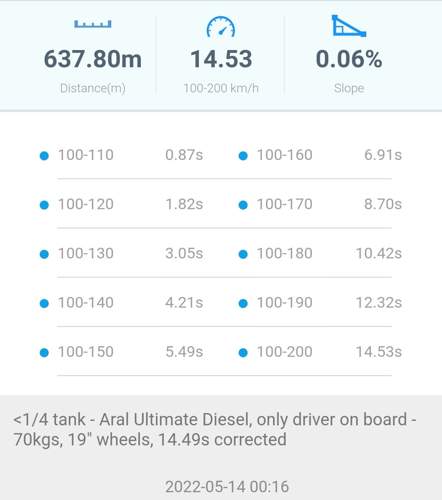
Task: Open the 0.06% slope value
Action: click(349, 59)
